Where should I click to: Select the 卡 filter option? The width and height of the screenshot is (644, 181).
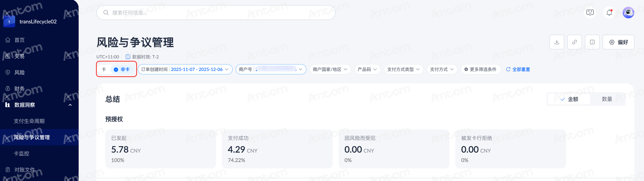(x=104, y=69)
